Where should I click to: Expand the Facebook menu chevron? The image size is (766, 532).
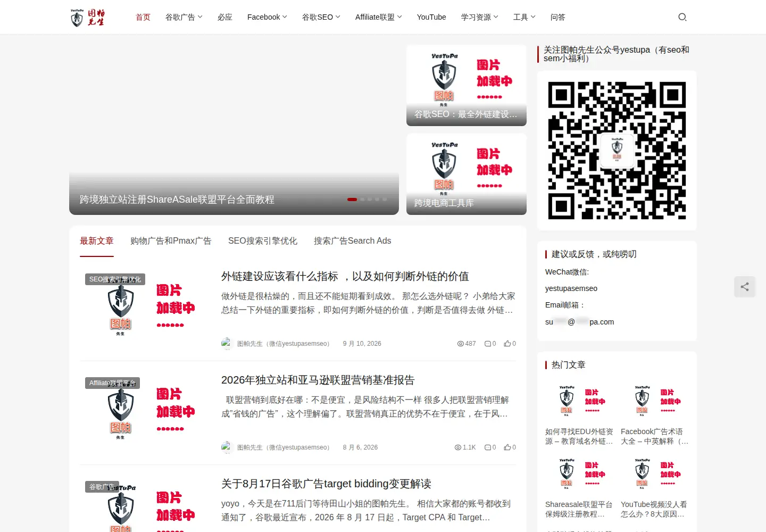click(285, 17)
